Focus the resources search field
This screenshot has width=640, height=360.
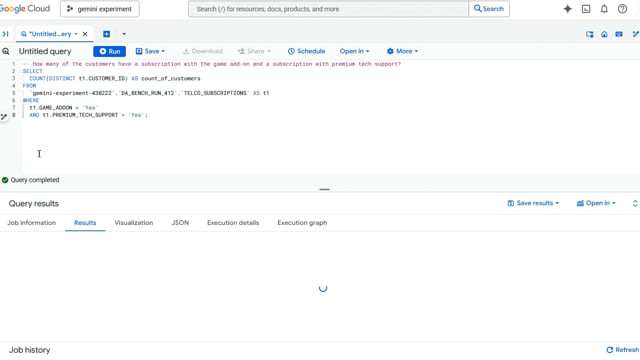pyautogui.click(x=329, y=9)
